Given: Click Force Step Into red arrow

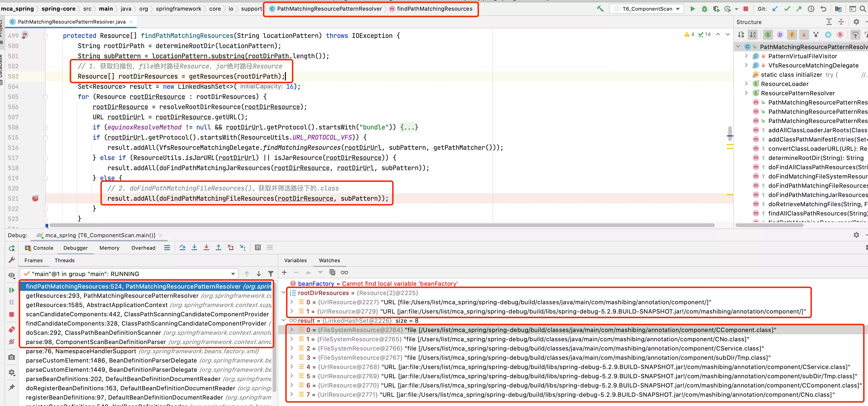Looking at the screenshot, I should tap(206, 247).
